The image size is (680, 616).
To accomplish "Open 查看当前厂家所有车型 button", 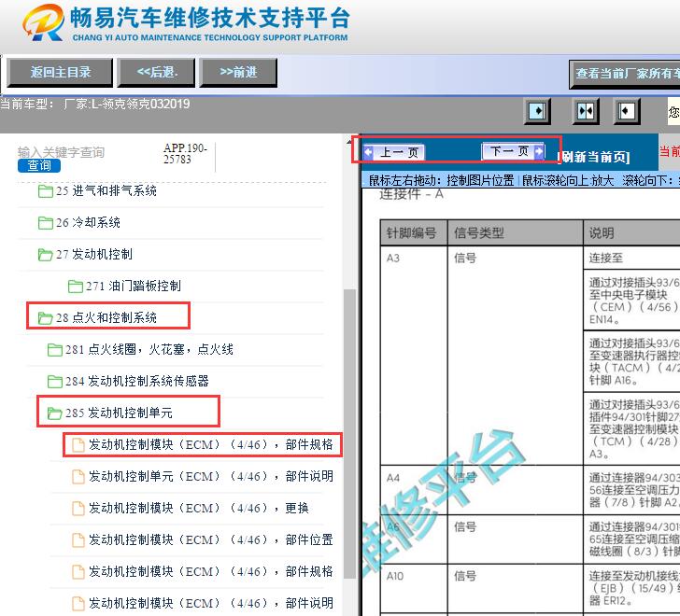I will (x=625, y=74).
